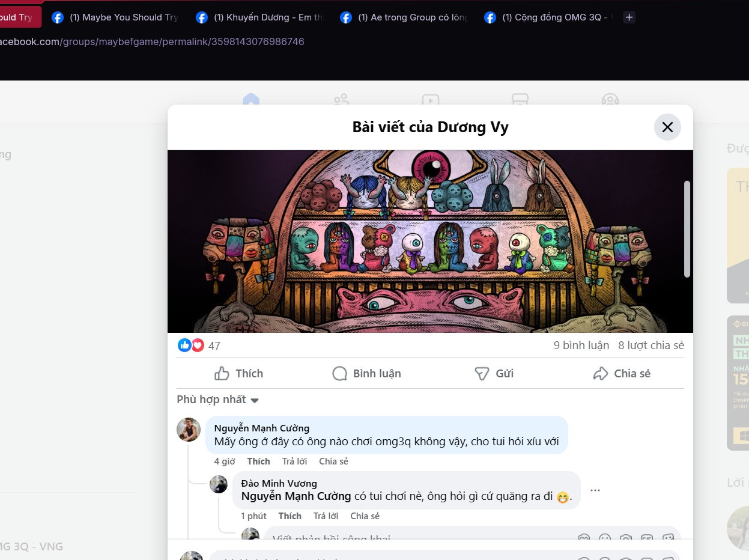This screenshot has height=560, width=749.
Task: Click the facebook.com URL address bar
Action: [x=152, y=41]
